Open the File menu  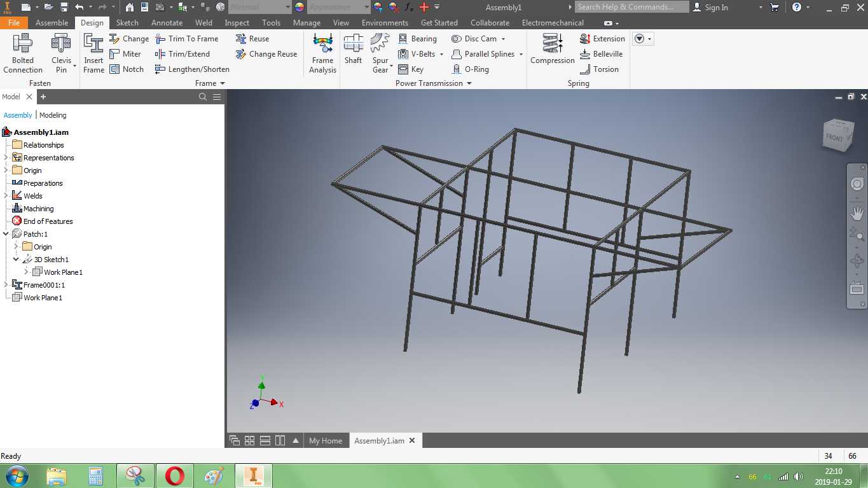pyautogui.click(x=14, y=22)
